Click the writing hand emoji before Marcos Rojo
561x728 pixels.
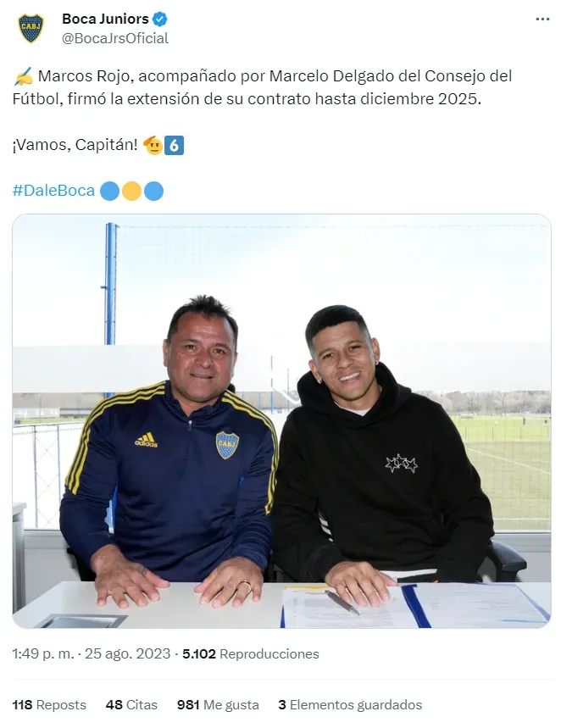click(24, 77)
